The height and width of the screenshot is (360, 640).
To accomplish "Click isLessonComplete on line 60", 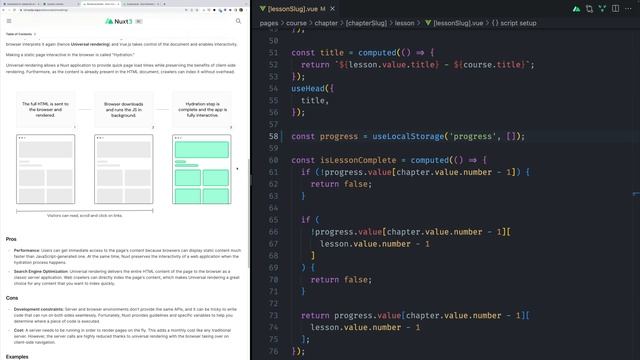I will pos(358,160).
